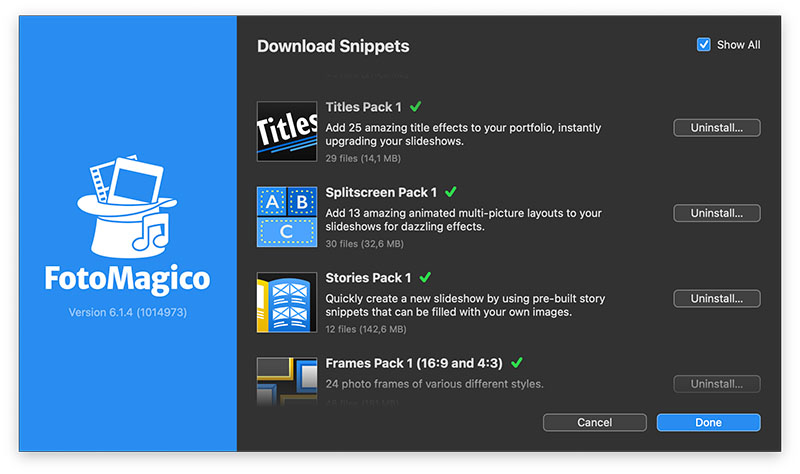Click the "29 files (14,1 MB)" text
The image size is (800, 474).
coord(363,159)
